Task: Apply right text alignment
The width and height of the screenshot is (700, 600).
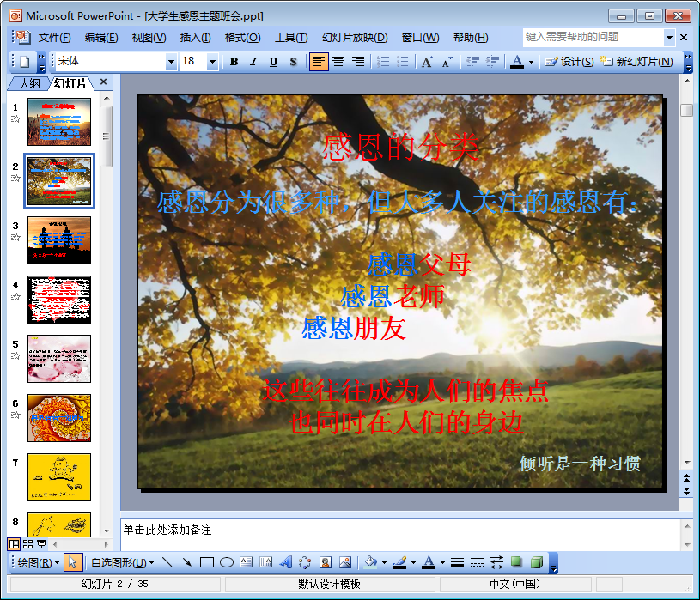Action: 358,62
